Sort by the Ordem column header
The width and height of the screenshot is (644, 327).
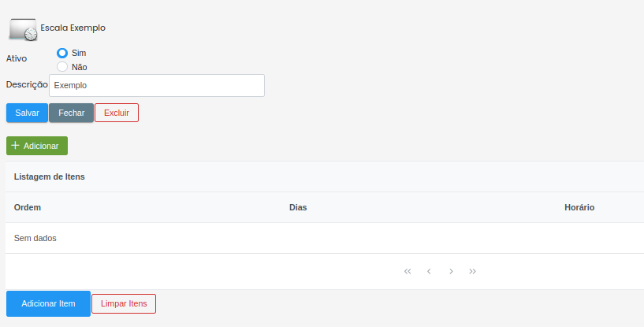(28, 207)
